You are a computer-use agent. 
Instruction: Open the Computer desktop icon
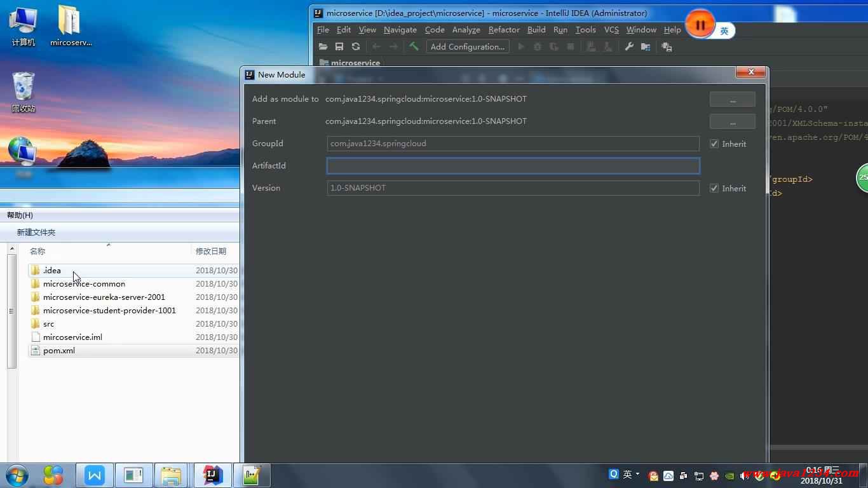tap(24, 27)
